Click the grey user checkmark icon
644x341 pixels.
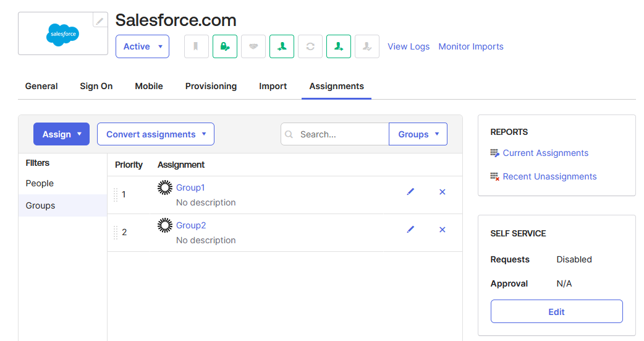click(x=367, y=46)
